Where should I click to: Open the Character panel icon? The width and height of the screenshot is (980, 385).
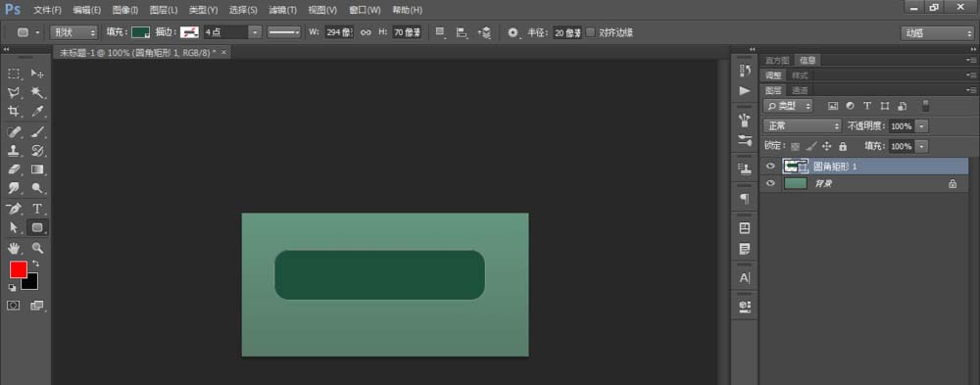click(745, 278)
